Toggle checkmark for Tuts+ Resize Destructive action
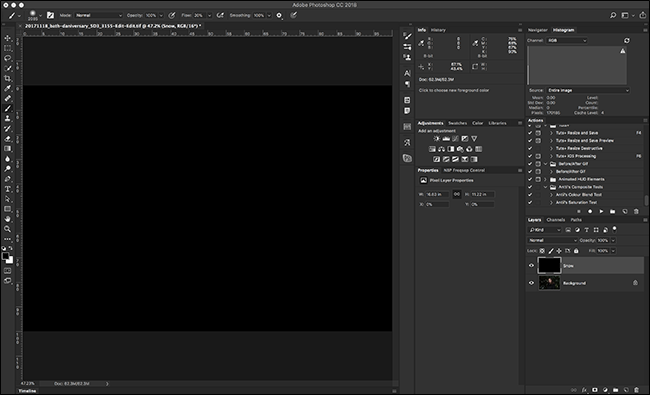This screenshot has height=395, width=650. pos(530,148)
